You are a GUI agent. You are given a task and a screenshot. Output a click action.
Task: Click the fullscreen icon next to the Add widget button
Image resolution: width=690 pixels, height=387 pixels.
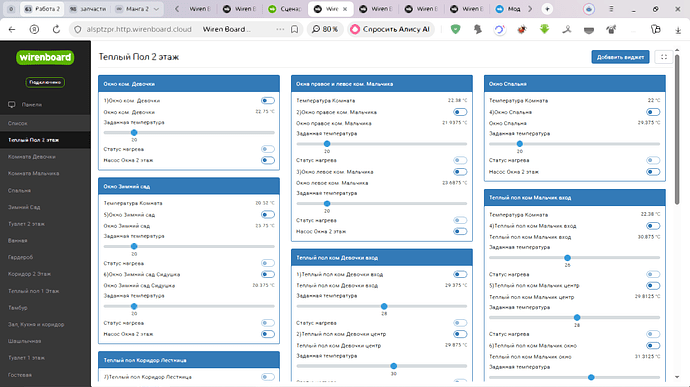coord(664,57)
